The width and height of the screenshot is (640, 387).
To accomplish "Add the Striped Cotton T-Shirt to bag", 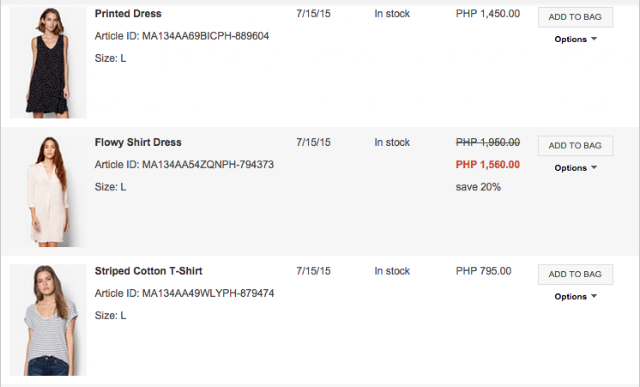I will pos(575,274).
